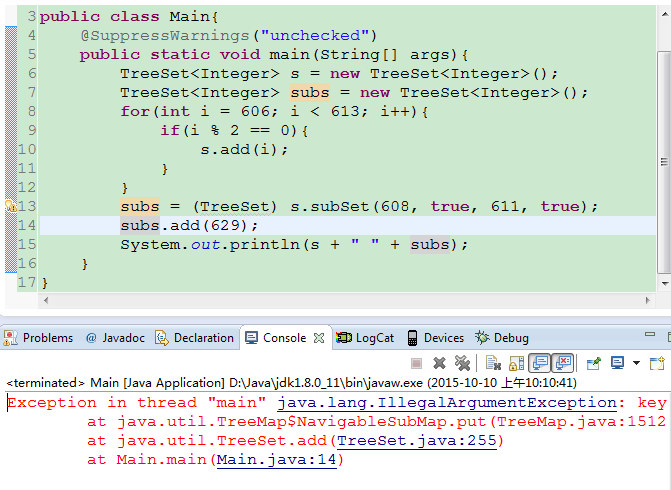The height and width of the screenshot is (490, 671).
Task: Click the Declaration tab icon
Action: coord(162,338)
